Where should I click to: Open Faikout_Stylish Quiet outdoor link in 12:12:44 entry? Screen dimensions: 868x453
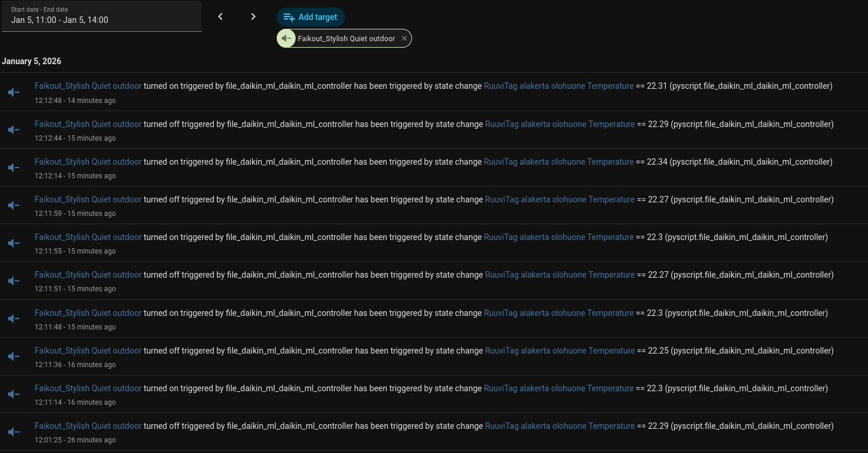pyautogui.click(x=88, y=124)
